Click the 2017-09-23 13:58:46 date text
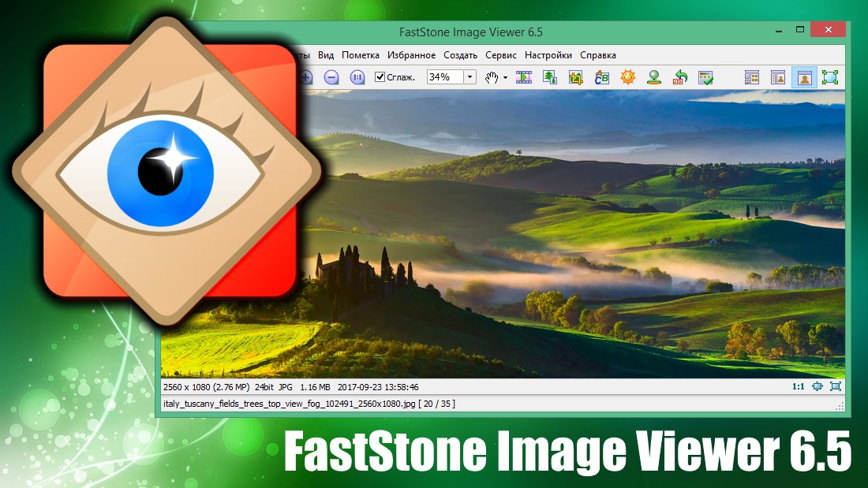Image resolution: width=868 pixels, height=488 pixels. 378,387
